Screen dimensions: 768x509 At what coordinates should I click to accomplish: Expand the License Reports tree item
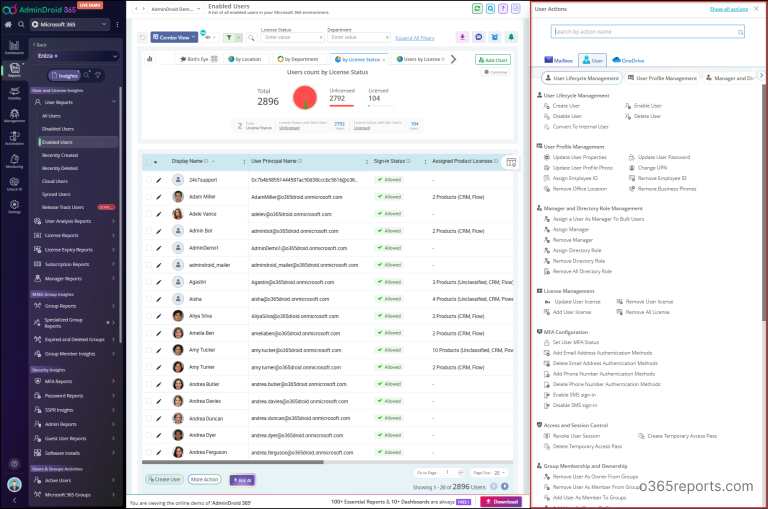(74, 235)
